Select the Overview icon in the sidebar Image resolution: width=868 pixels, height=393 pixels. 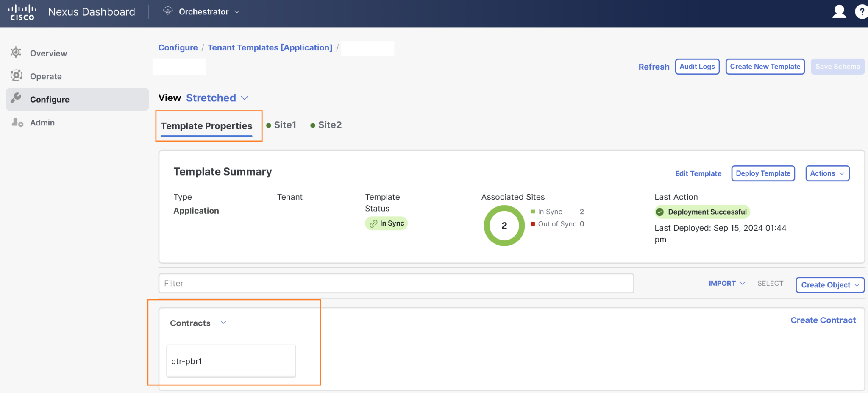point(16,52)
